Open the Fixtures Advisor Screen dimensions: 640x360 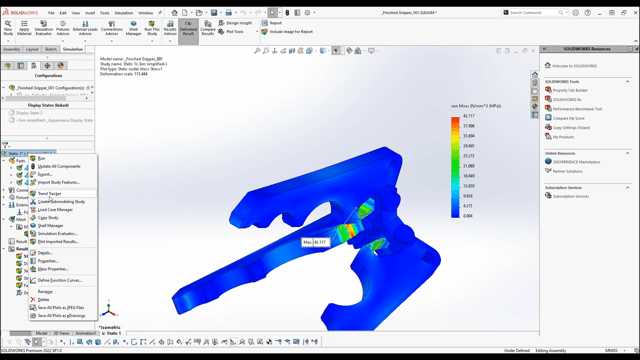pos(63,28)
